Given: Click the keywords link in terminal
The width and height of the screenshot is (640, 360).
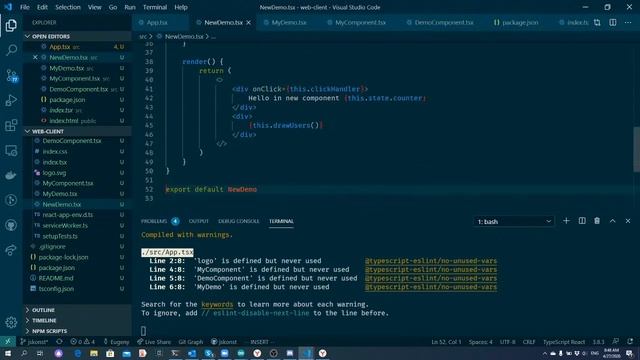Looking at the screenshot, I should click(x=217, y=304).
